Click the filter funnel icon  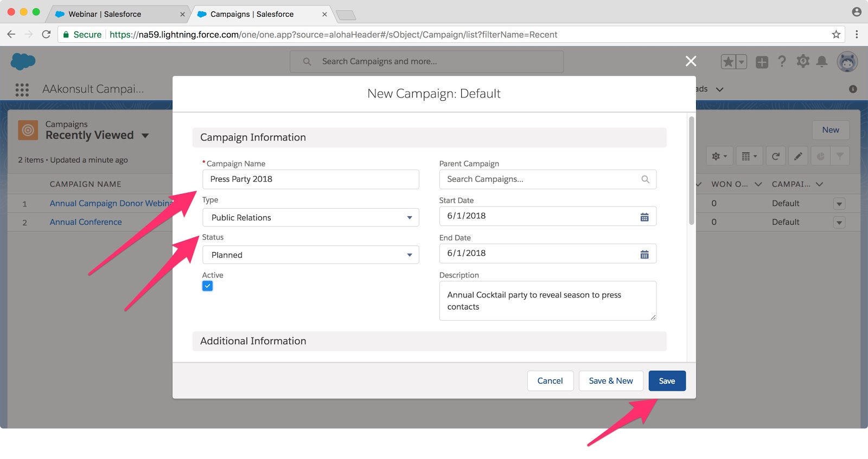point(840,156)
